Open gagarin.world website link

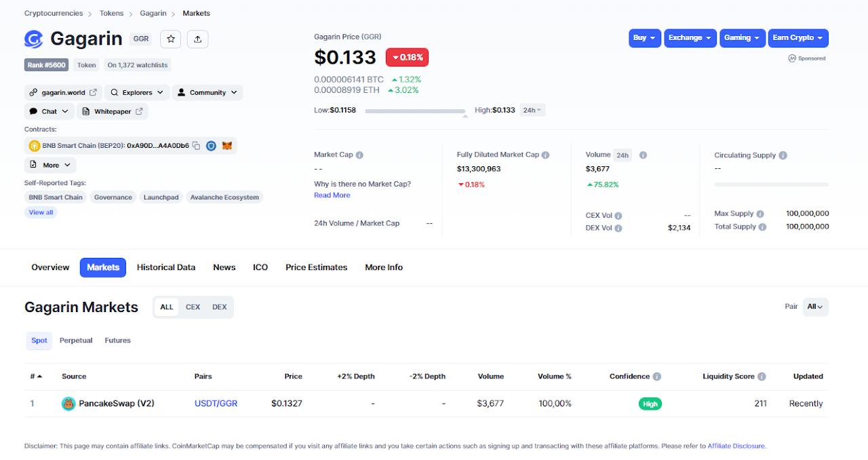pyautogui.click(x=63, y=92)
